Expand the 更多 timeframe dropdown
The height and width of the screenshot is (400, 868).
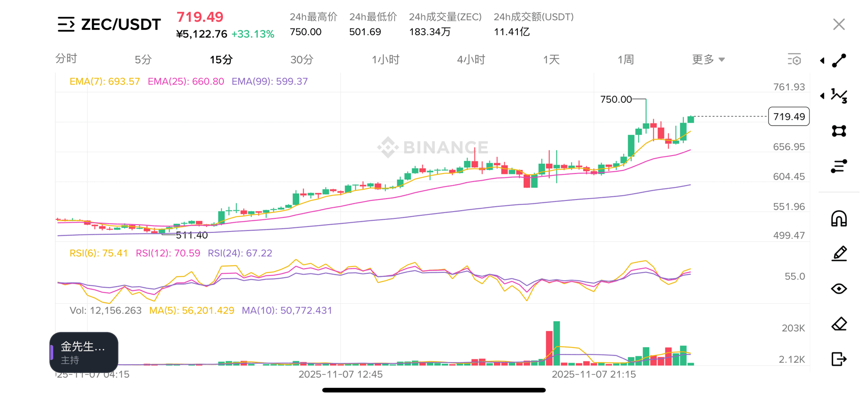click(708, 59)
